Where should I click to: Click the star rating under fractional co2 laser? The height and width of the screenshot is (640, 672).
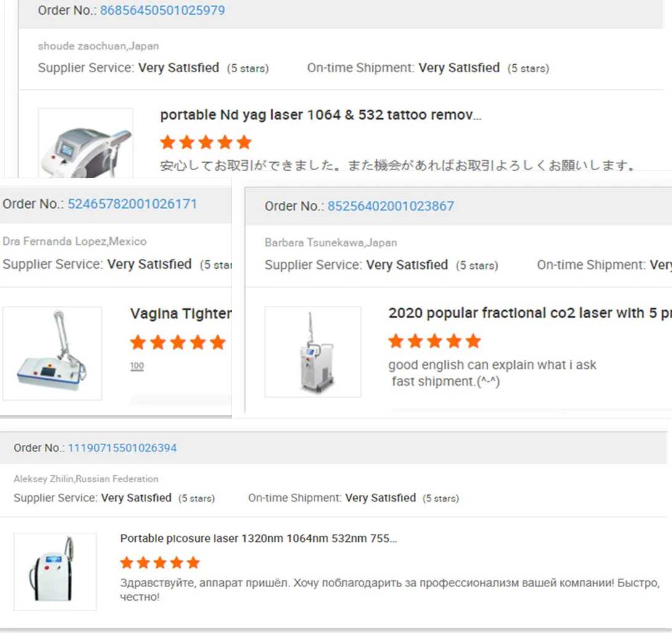(434, 341)
